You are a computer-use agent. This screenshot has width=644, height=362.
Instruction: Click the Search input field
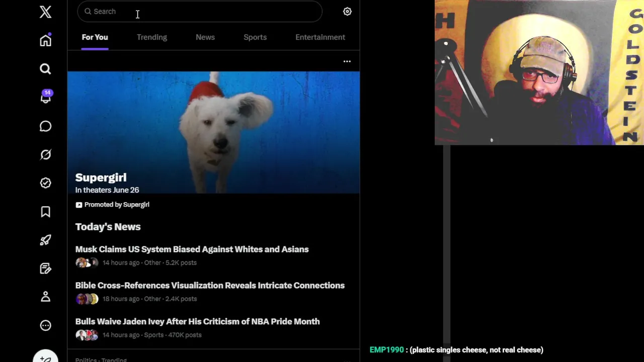pos(200,12)
